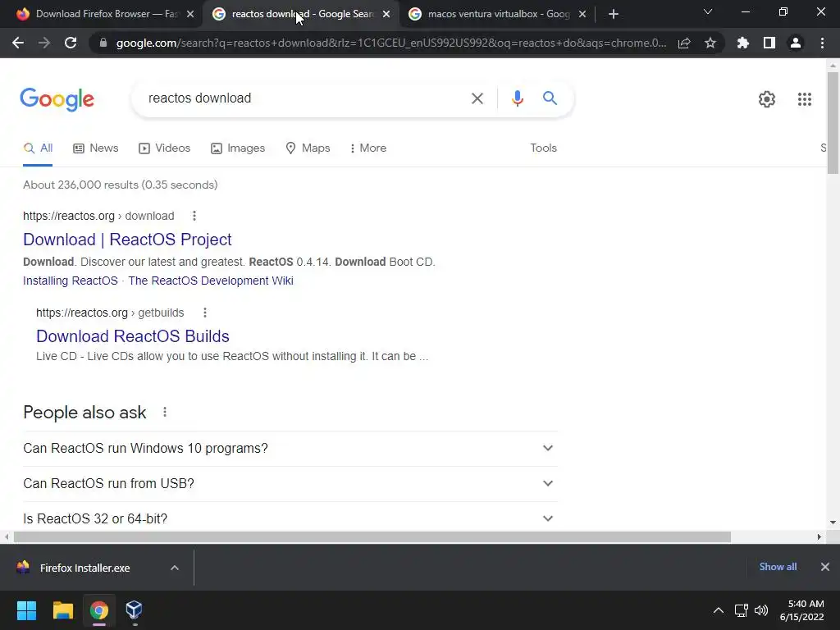This screenshot has width=840, height=630.
Task: Open the tab search chevron
Action: pos(708,11)
